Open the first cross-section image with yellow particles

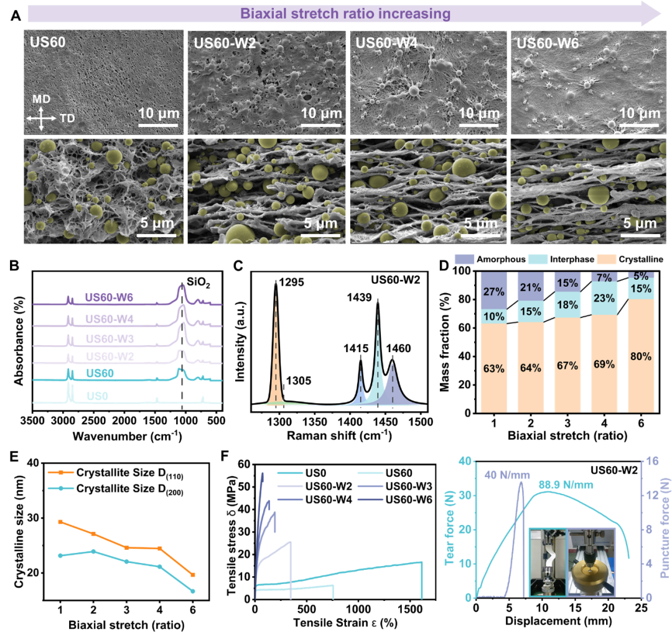click(104, 191)
